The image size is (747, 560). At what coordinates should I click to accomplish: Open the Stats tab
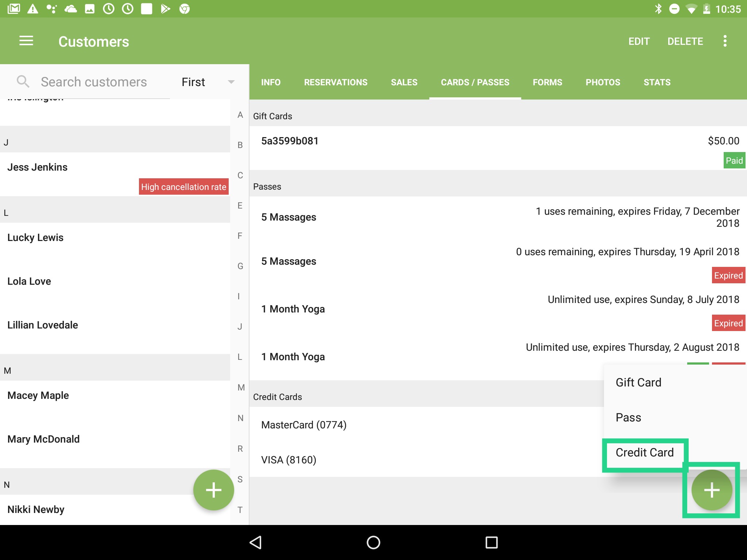tap(657, 82)
